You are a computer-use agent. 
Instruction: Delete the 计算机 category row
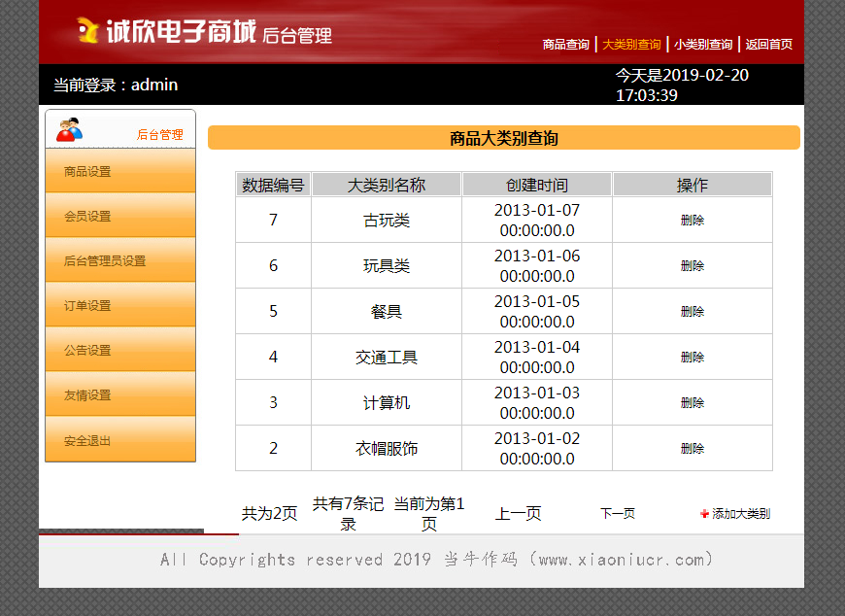[693, 402]
